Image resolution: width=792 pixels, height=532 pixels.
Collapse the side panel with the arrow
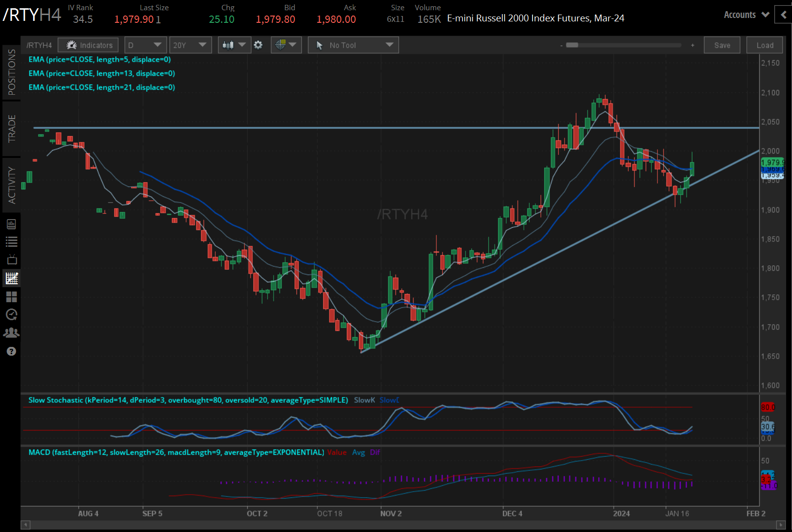click(x=783, y=15)
